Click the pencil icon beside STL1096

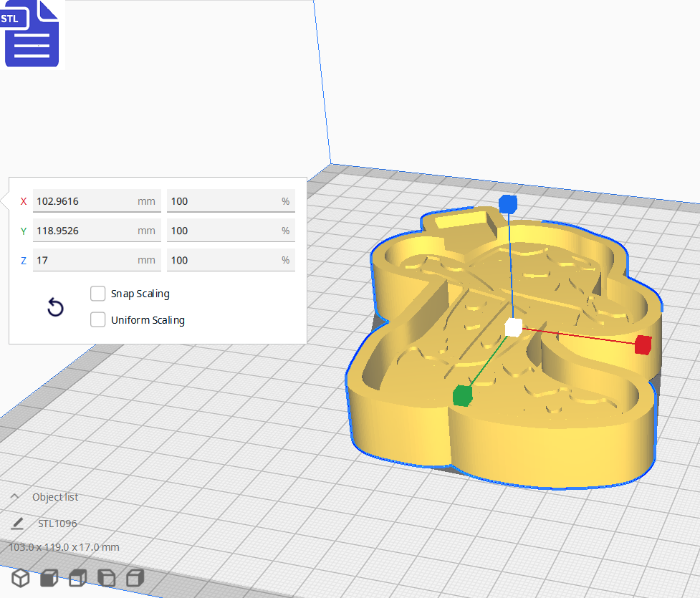pos(17,524)
